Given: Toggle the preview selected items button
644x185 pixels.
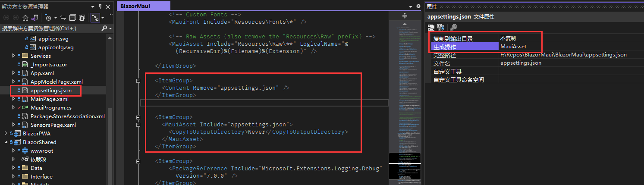Looking at the screenshot, I should click(x=95, y=18).
